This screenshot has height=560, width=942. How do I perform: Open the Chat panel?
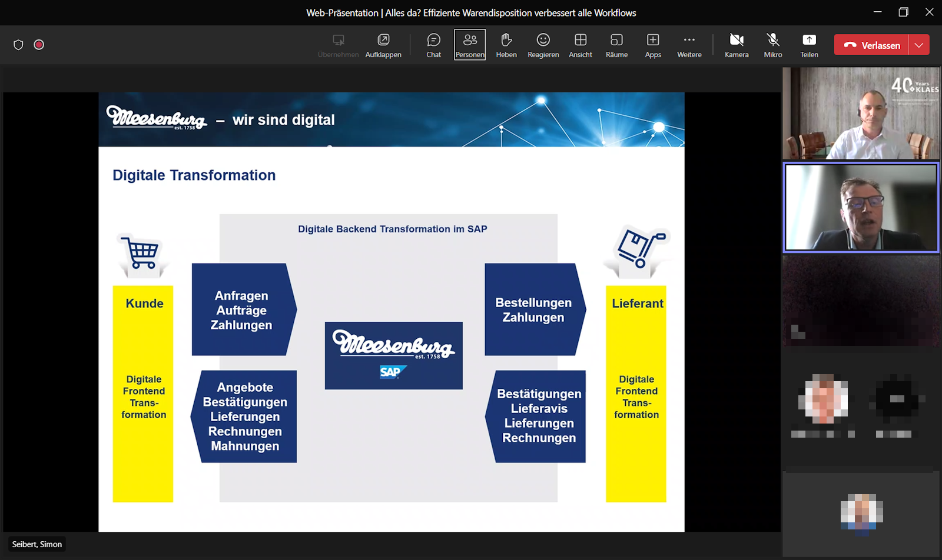(433, 45)
